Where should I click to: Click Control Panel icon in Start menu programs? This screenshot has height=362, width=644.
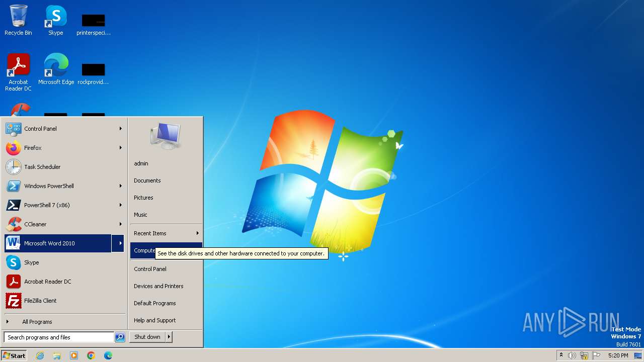(x=14, y=129)
